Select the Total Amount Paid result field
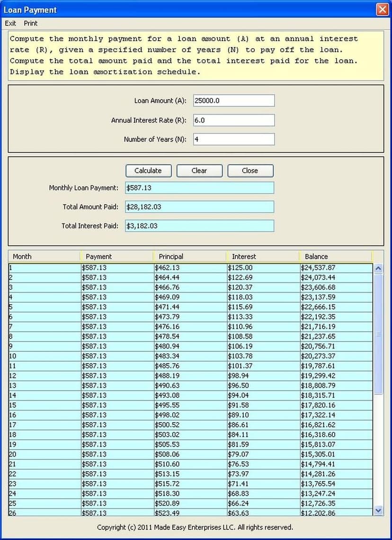 [x=200, y=207]
